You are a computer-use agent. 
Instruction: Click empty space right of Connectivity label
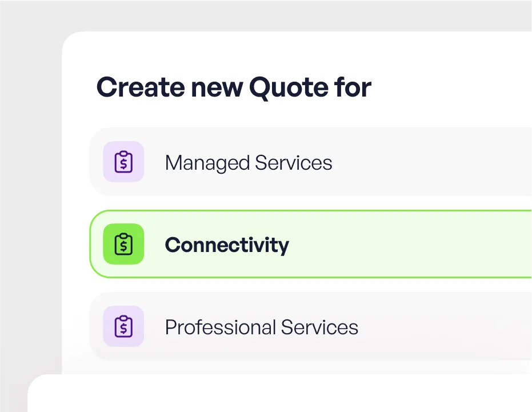[x=411, y=245]
